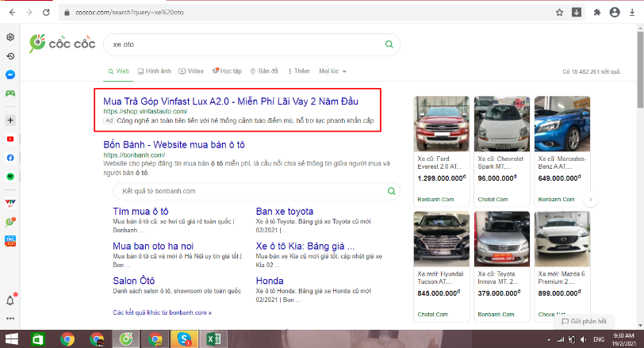Click the Ford Everest car thumbnail
Screen dimensions: 644x348
pyautogui.click(x=442, y=124)
